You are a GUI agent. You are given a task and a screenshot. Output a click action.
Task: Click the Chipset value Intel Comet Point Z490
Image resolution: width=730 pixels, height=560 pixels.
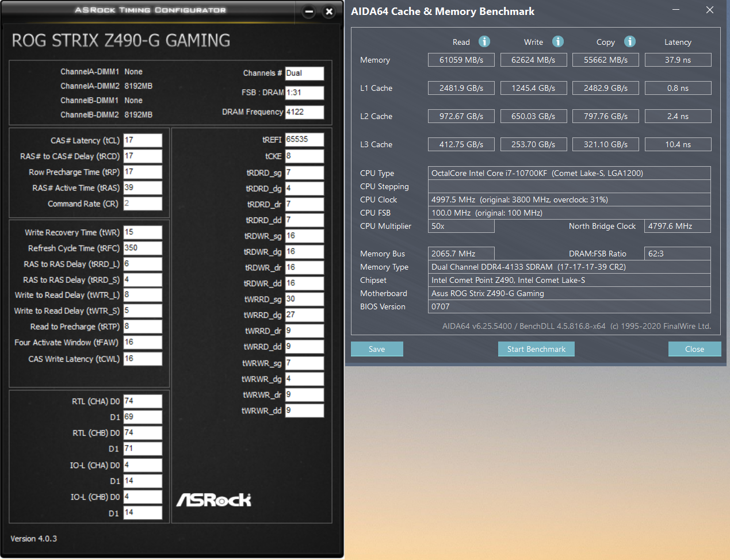(x=570, y=280)
